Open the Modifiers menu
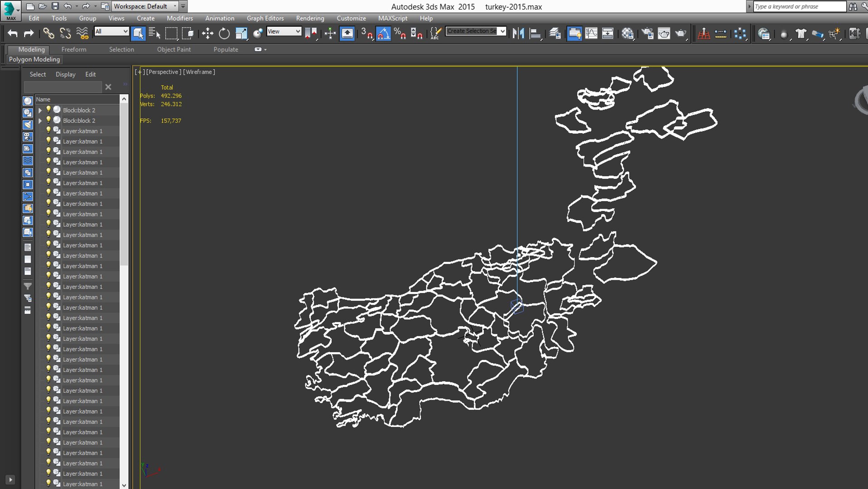The image size is (868, 489). tap(179, 18)
